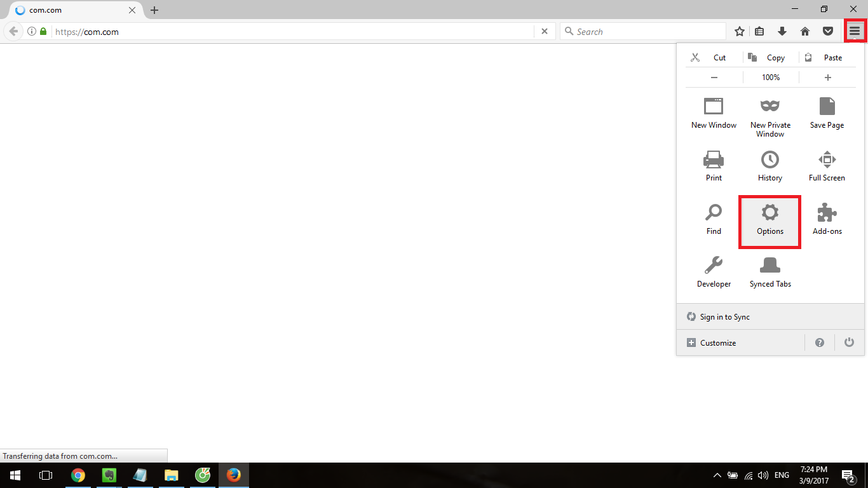Screen dimensions: 868x488
Task: Click the Firefox taskbar icon
Action: 234,475
